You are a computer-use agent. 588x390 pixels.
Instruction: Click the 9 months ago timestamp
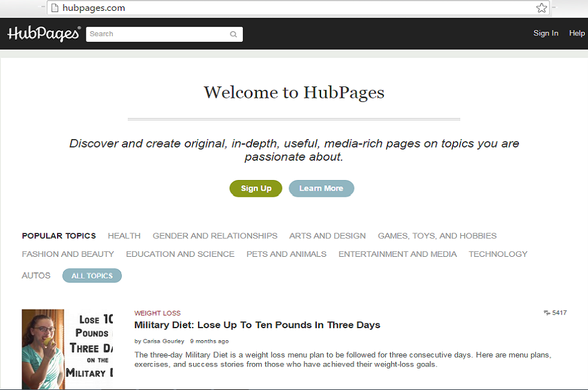click(209, 341)
